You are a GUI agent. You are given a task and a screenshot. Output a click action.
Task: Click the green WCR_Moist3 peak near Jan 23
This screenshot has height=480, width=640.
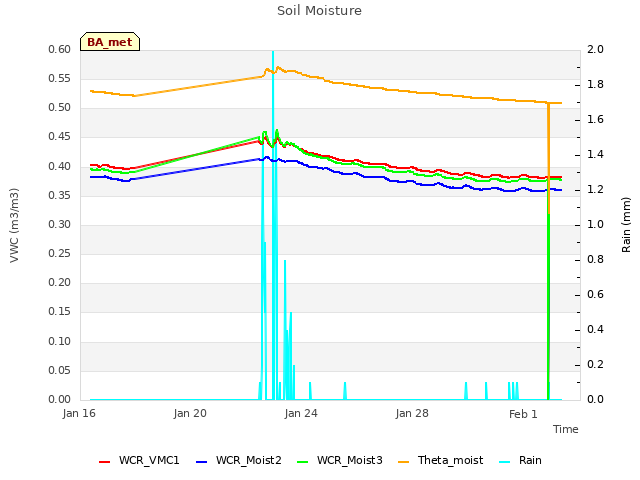point(277,131)
